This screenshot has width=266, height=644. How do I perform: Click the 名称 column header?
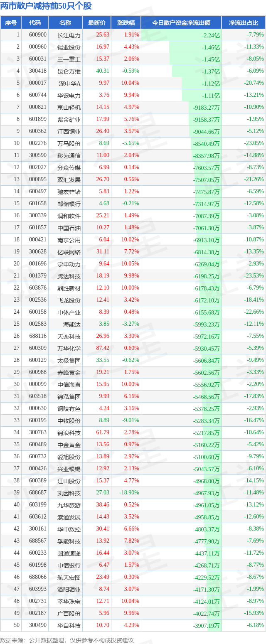point(65,23)
